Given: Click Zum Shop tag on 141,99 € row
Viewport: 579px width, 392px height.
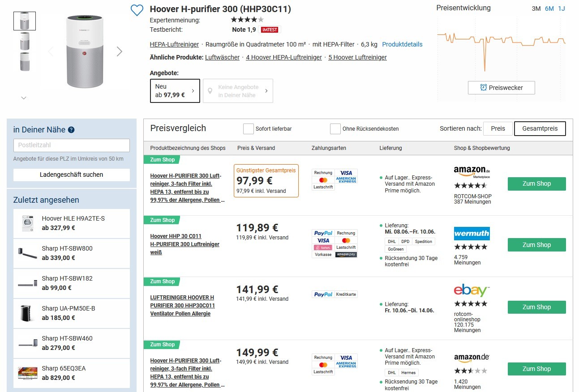Looking at the screenshot, I should [x=162, y=281].
